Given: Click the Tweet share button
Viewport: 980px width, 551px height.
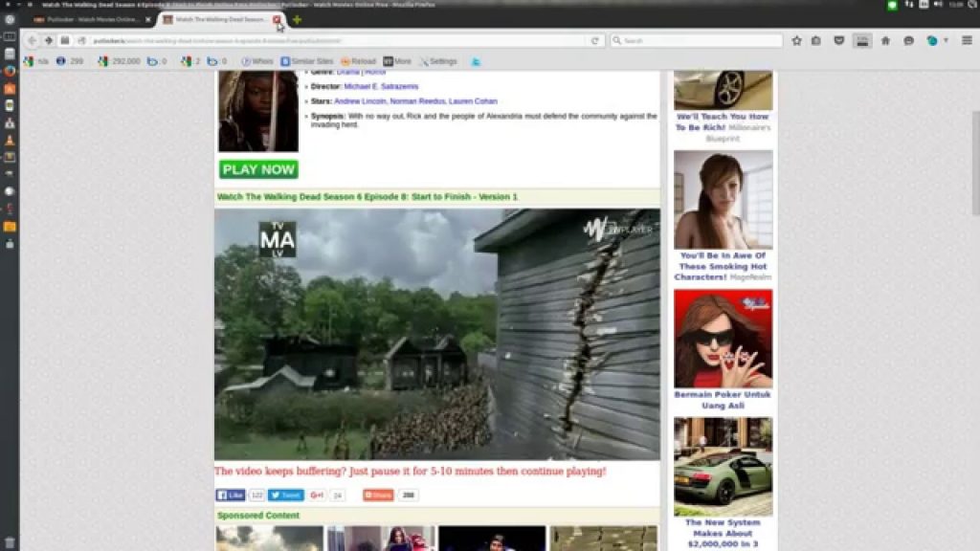Looking at the screenshot, I should [x=283, y=495].
